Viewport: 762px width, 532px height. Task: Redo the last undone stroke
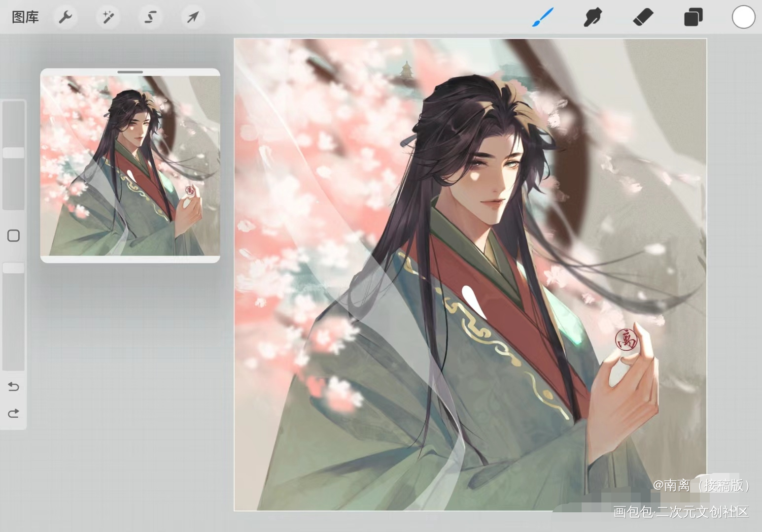point(14,413)
